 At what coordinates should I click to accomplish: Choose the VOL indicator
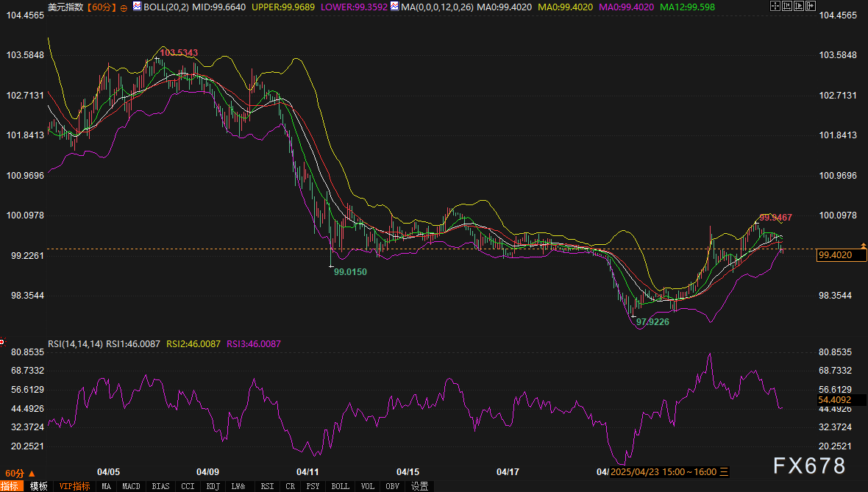[367, 486]
